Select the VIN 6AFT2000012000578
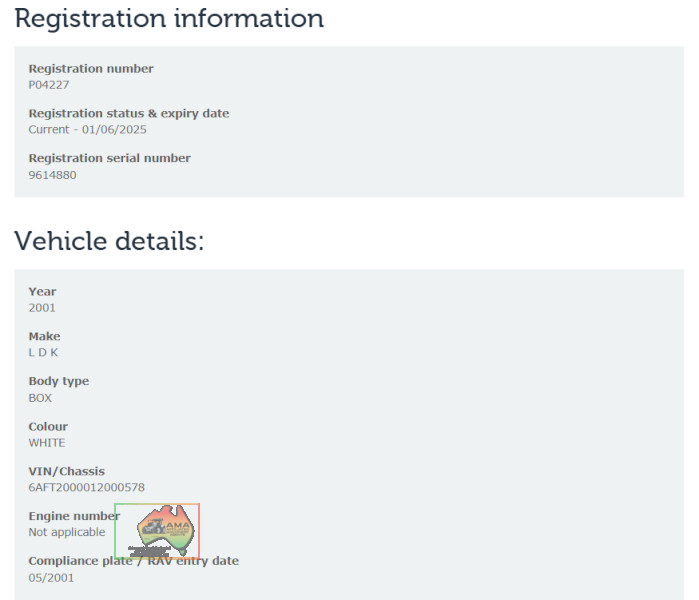This screenshot has width=699, height=600. pos(86,488)
